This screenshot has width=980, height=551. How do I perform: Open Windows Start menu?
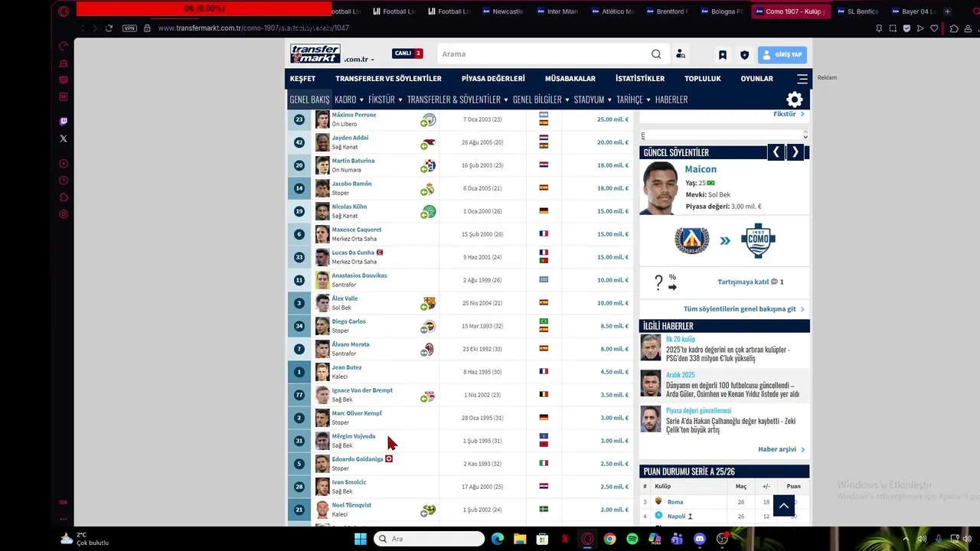coord(361,539)
